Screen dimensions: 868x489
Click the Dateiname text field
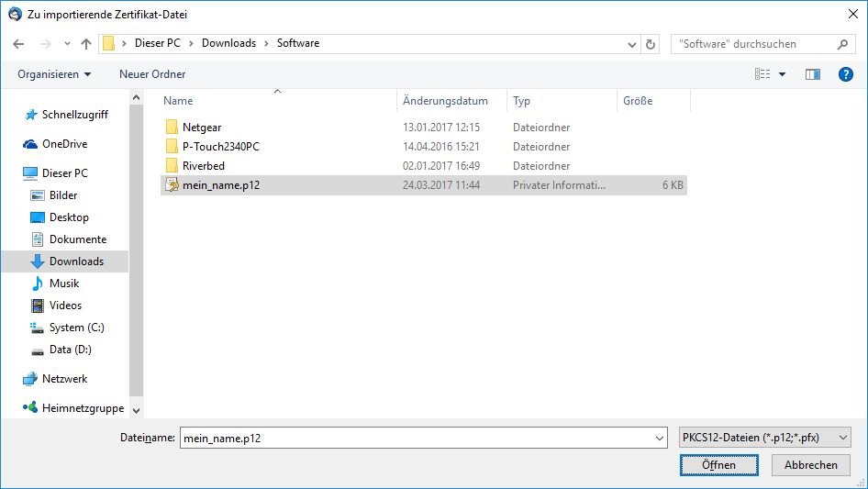point(416,439)
